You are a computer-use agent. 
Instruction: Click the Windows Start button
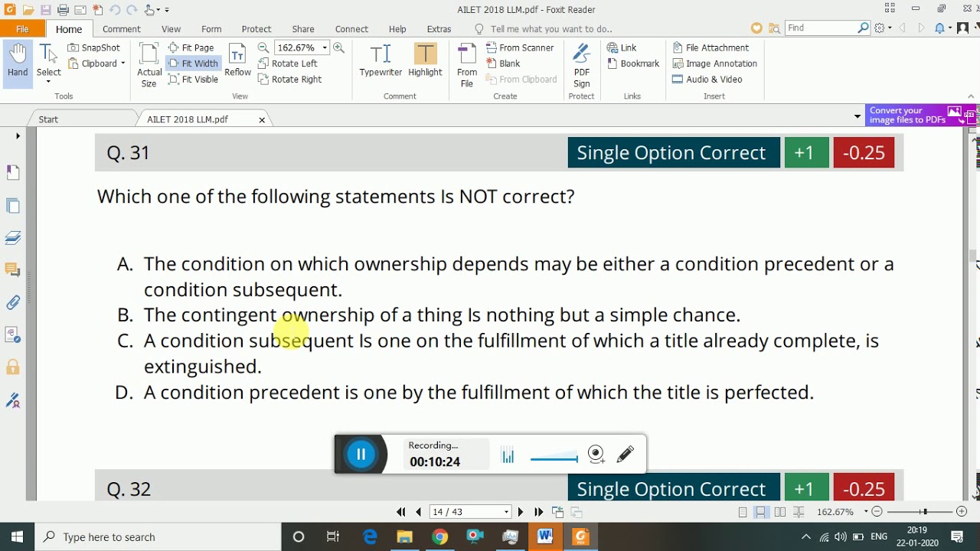[18, 536]
